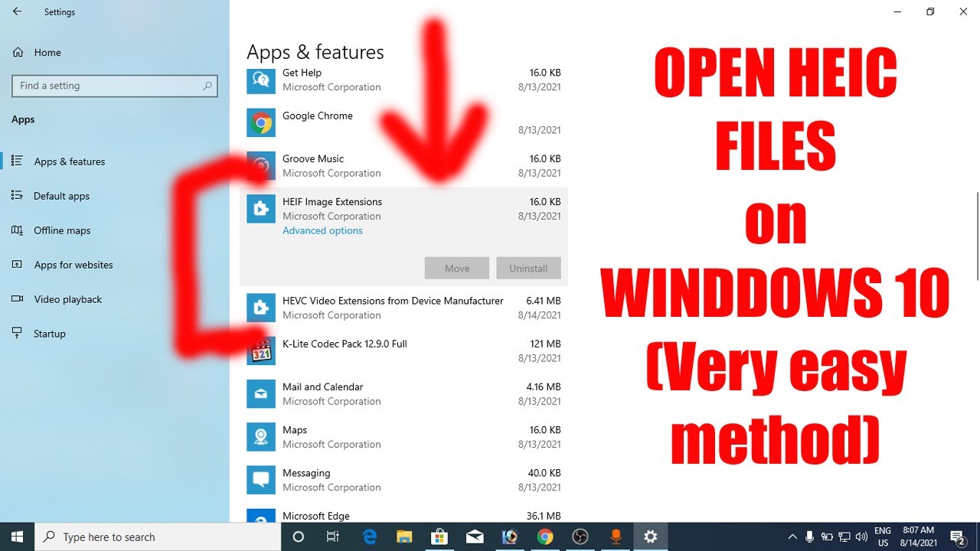Open Video playback settings
This screenshot has width=980, height=551.
click(57, 299)
